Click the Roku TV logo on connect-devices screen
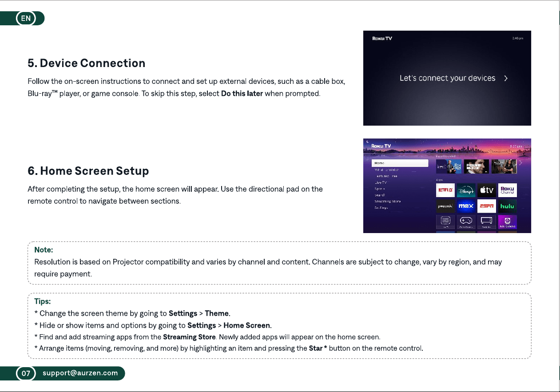 point(382,38)
